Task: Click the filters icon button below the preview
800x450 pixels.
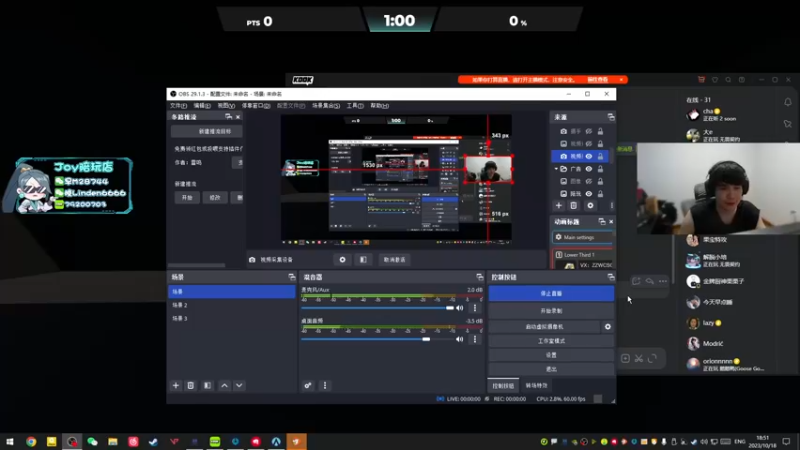Action: 363,260
